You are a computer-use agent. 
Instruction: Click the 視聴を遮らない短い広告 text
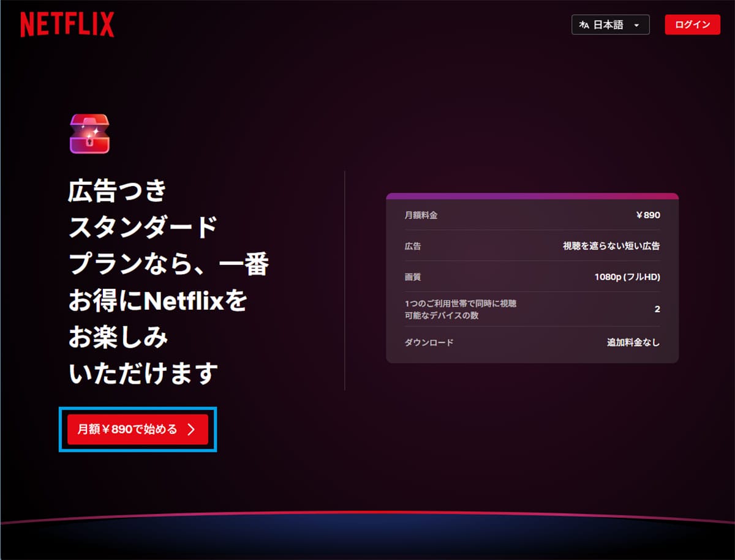[611, 246]
